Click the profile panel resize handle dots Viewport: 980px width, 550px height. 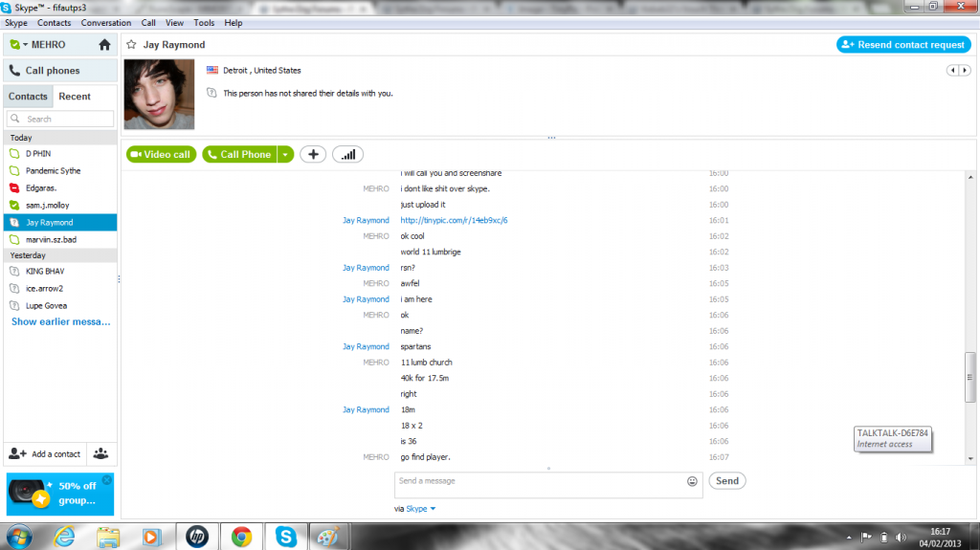551,138
